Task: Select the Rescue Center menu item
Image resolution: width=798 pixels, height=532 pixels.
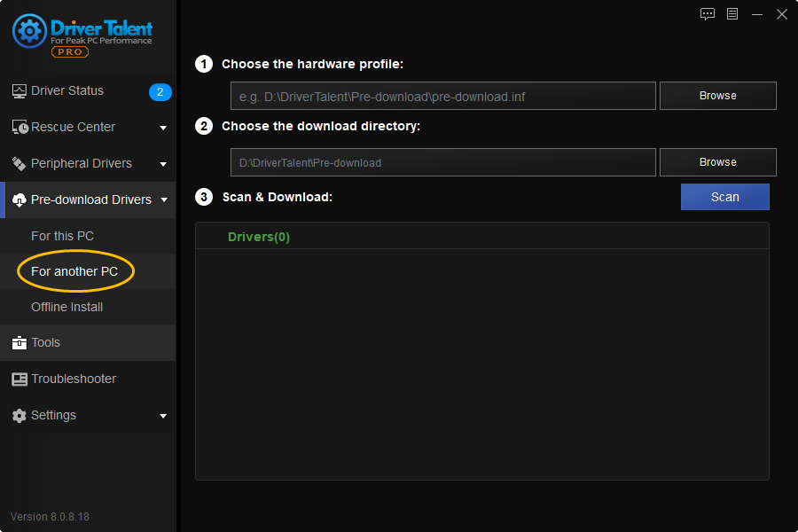Action: click(x=88, y=128)
